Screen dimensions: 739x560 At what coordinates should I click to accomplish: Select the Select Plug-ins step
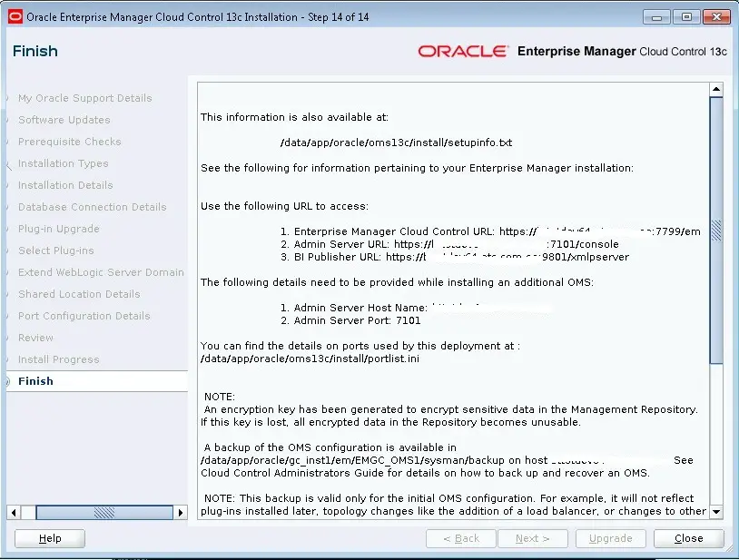(56, 251)
